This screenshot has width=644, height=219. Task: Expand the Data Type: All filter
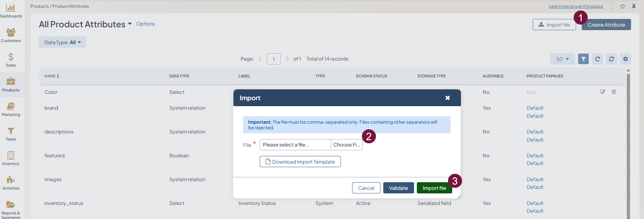[62, 42]
